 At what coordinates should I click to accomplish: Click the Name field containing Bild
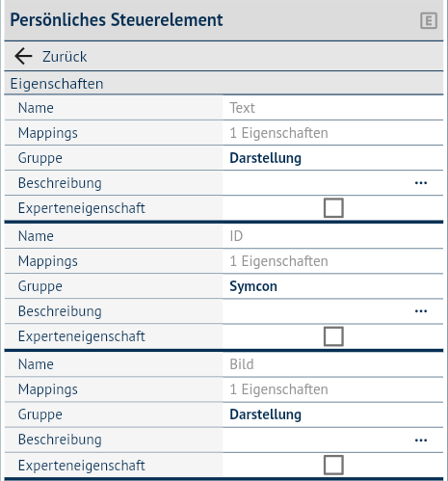click(x=332, y=364)
